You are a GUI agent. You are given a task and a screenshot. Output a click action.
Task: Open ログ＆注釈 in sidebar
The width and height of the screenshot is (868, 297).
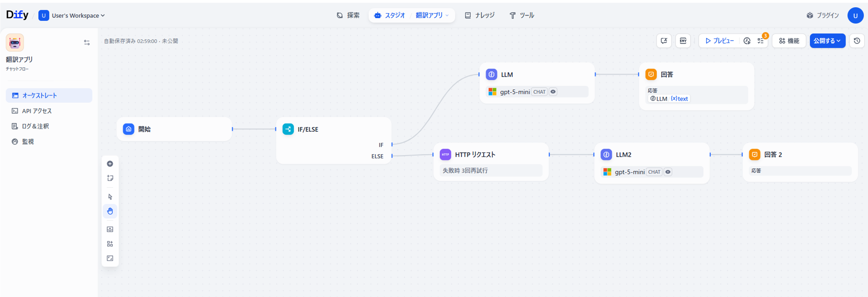pyautogui.click(x=35, y=126)
